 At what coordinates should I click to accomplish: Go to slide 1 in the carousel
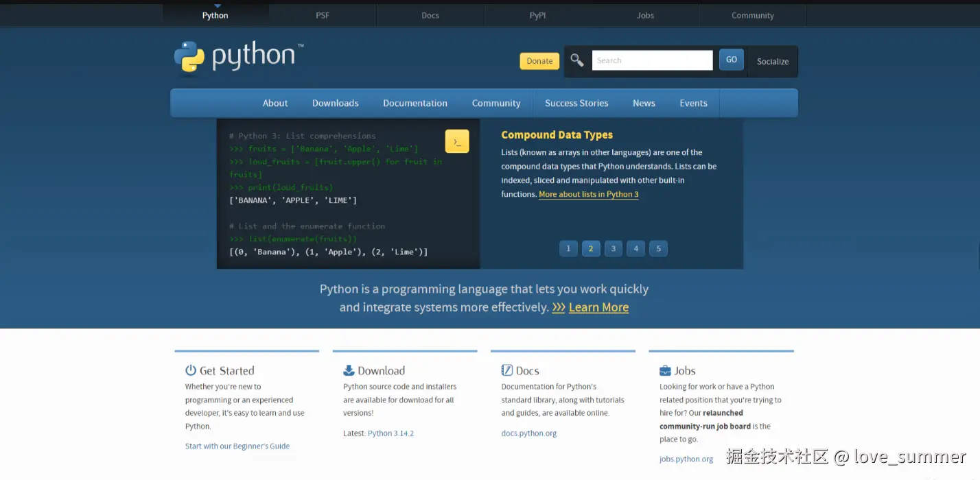(568, 248)
